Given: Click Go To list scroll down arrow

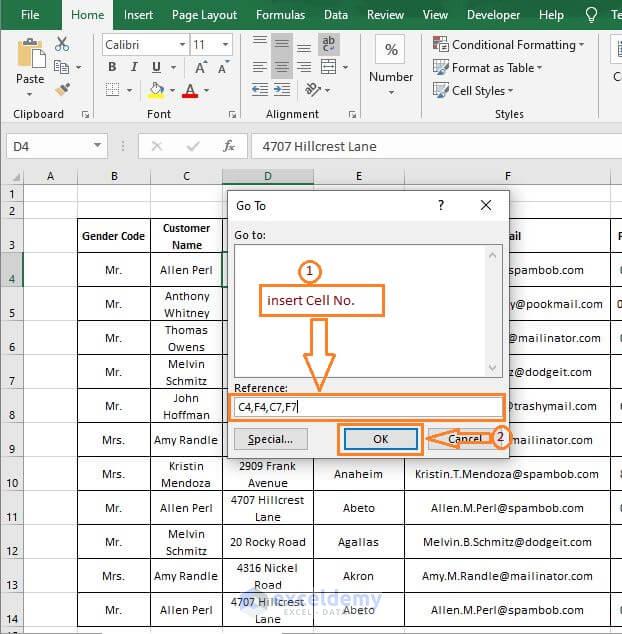Looking at the screenshot, I should (x=492, y=367).
